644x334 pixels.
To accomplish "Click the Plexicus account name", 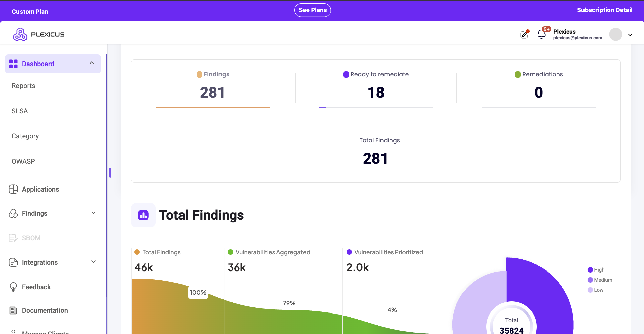I will click(564, 31).
